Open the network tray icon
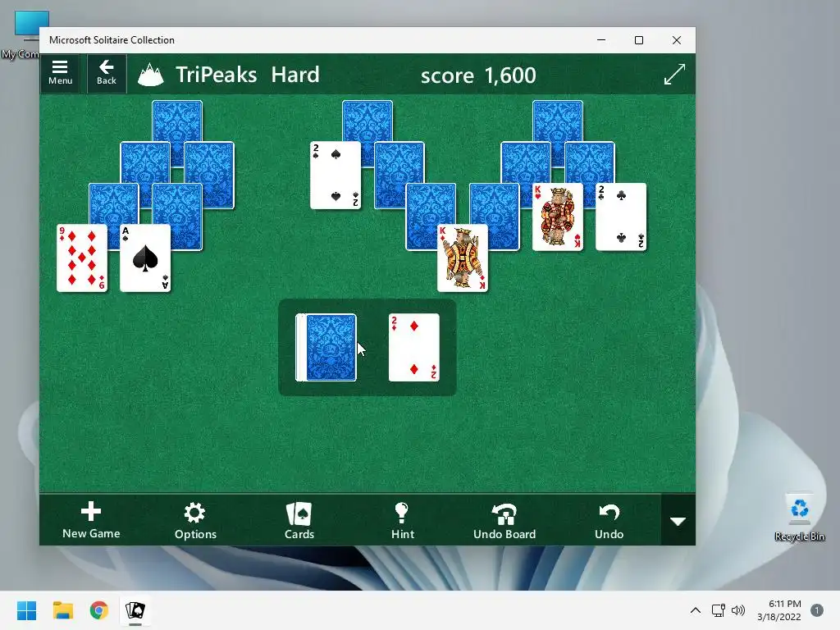The width and height of the screenshot is (840, 630). pyautogui.click(x=718, y=610)
